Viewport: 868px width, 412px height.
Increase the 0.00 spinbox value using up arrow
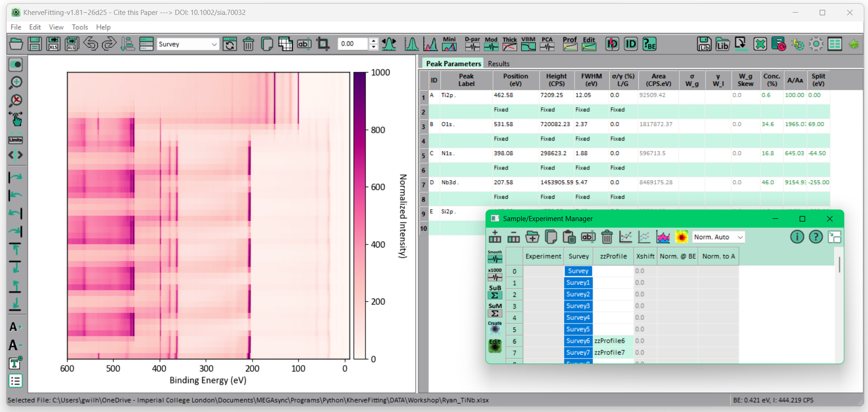(373, 41)
